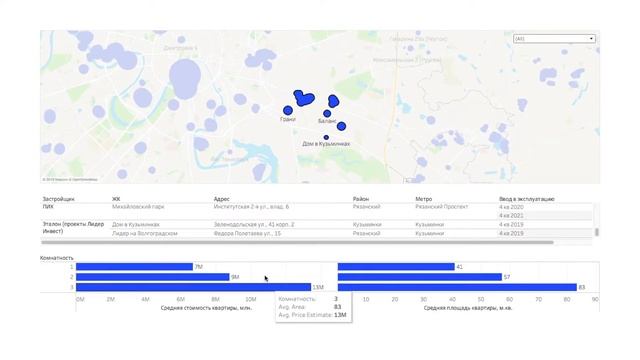This screenshot has width=640, height=360.
Task: Click the Комнатность axis label
Action: (x=57, y=258)
